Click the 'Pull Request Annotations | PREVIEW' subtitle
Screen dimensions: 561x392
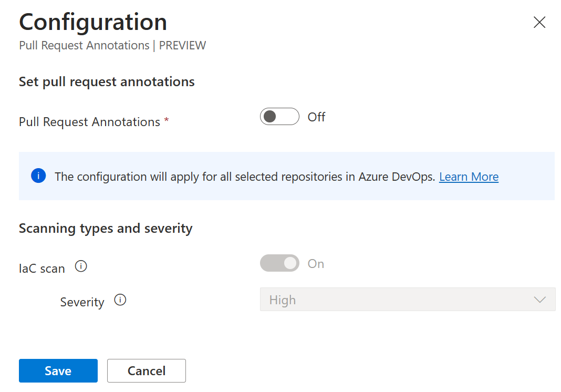112,46
